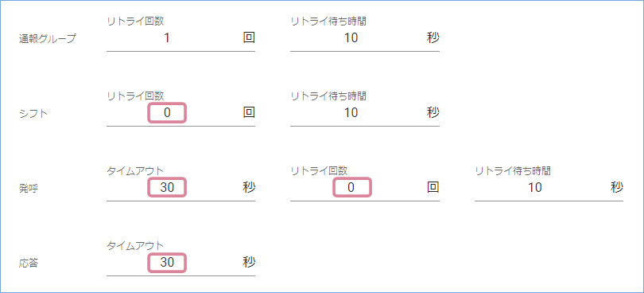Click the 秒 unit in the 応答 row
Viewport: 644px width, 293px height.
point(249,262)
